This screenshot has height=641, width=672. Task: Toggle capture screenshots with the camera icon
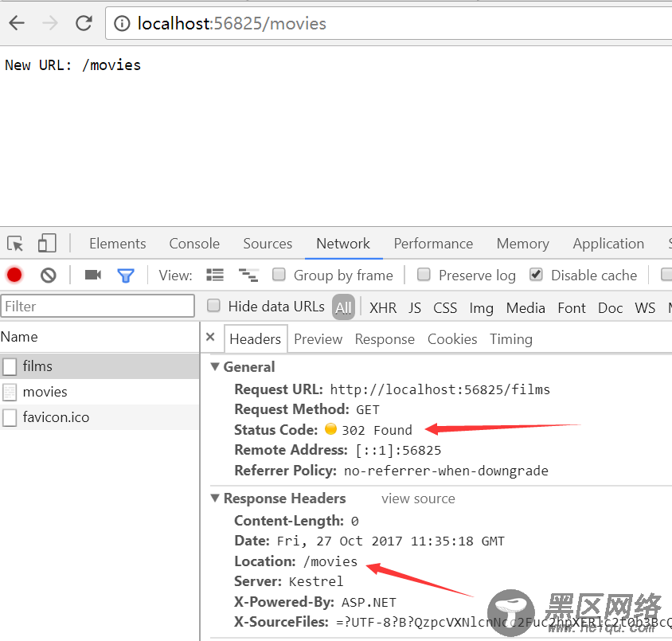92,275
